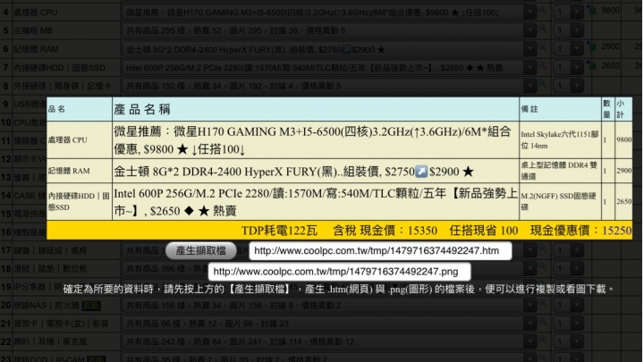
Task: Click magnifier icon in 記憶體 RAM row
Action: click(543, 47)
